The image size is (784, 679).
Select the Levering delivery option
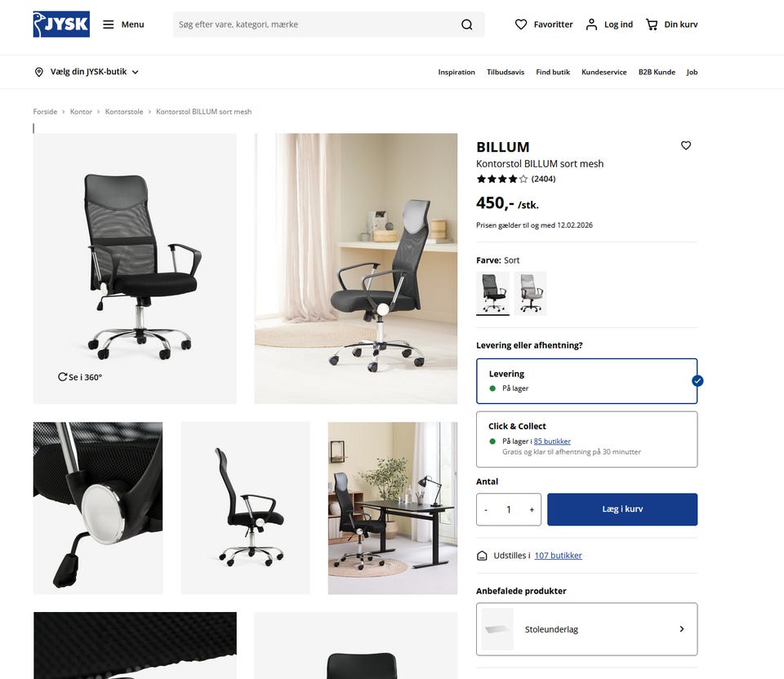tap(586, 381)
